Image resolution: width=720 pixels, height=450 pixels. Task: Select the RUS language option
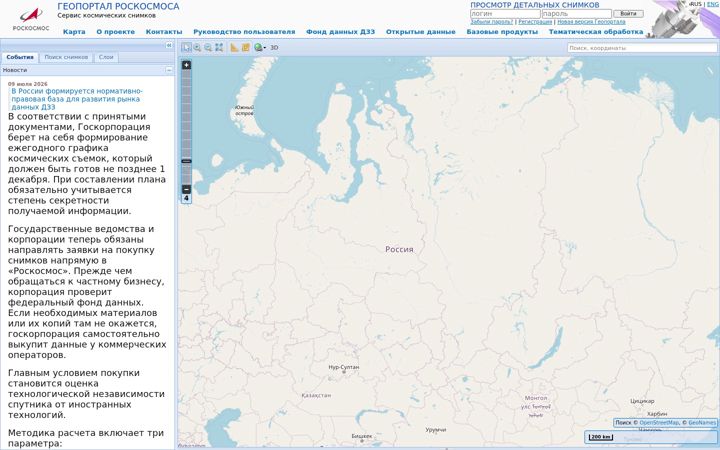[x=697, y=4]
